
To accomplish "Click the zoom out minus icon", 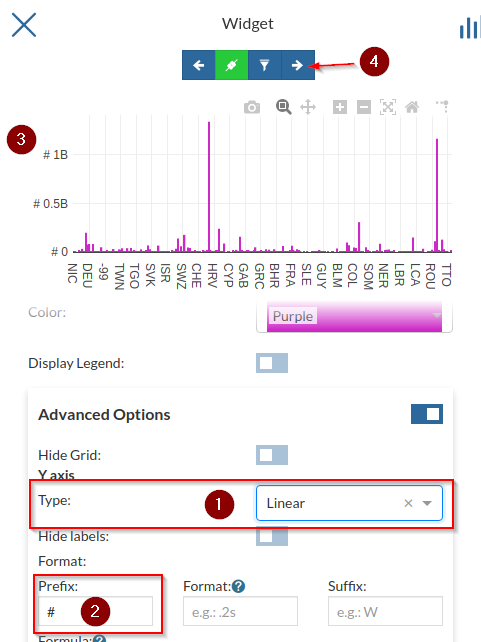I will (364, 107).
